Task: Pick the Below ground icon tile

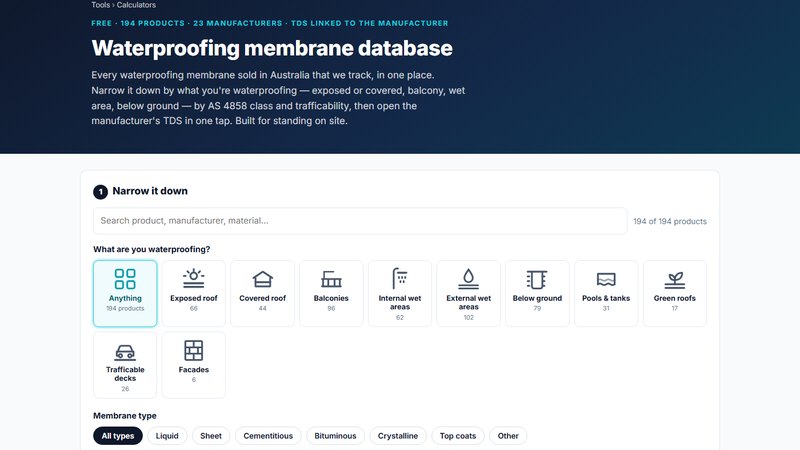Action: (x=537, y=293)
